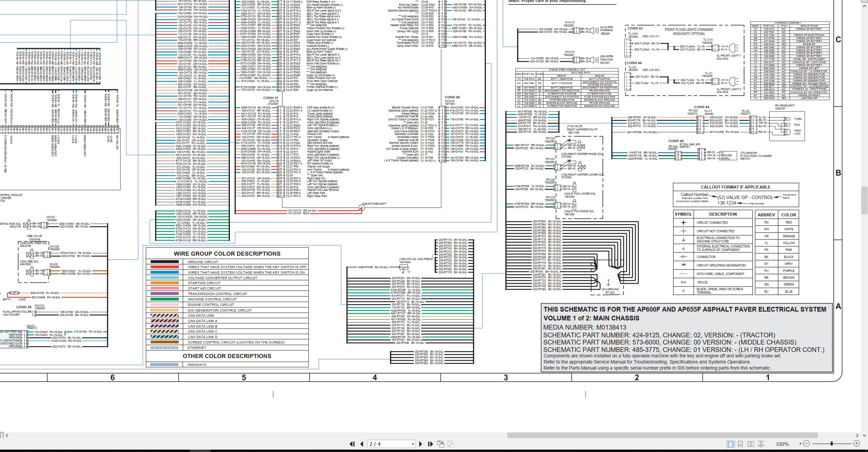Click the scroll right arrow
The height and width of the screenshot is (452, 868).
(857, 435)
